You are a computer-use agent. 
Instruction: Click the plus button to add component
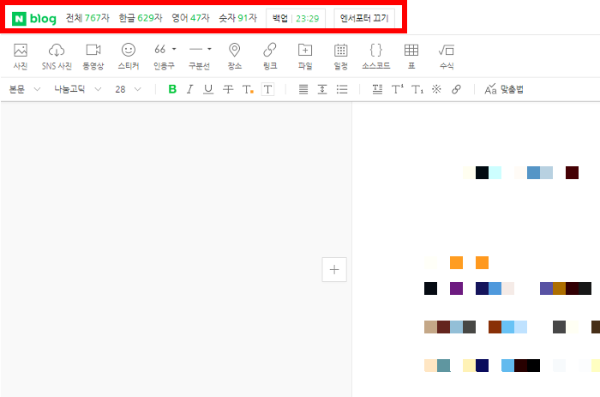pos(334,270)
